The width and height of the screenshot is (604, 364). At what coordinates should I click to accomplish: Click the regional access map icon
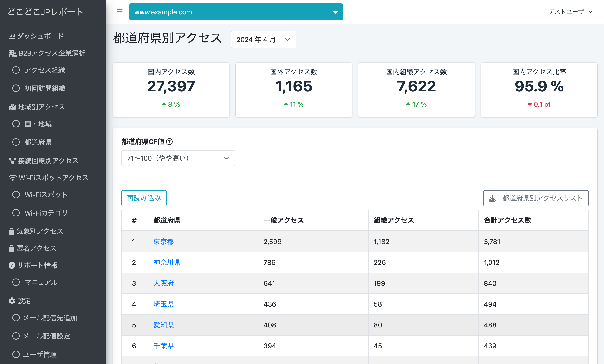point(12,107)
